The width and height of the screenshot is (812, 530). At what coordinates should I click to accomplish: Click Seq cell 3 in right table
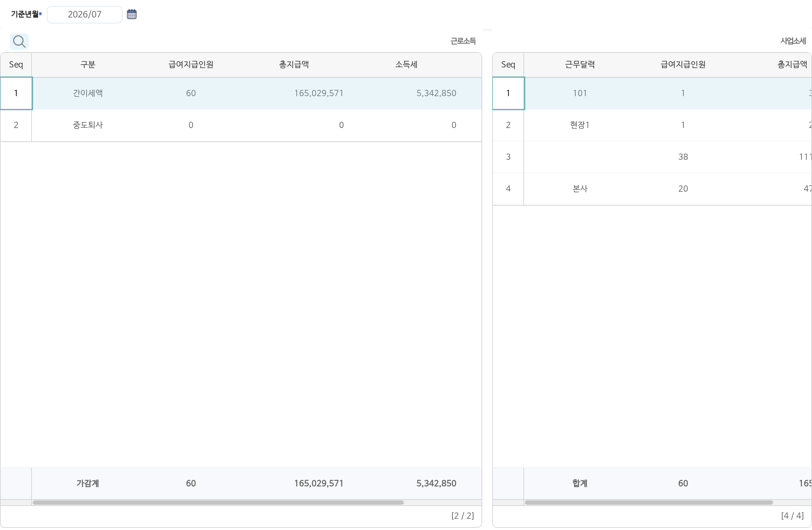coord(508,157)
